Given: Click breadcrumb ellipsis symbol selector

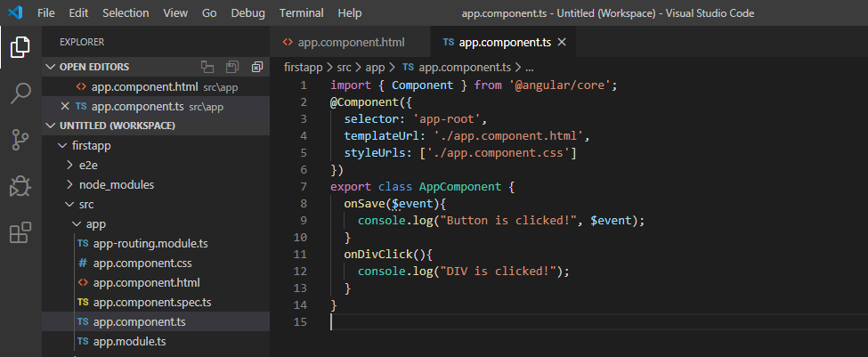Looking at the screenshot, I should [x=529, y=68].
